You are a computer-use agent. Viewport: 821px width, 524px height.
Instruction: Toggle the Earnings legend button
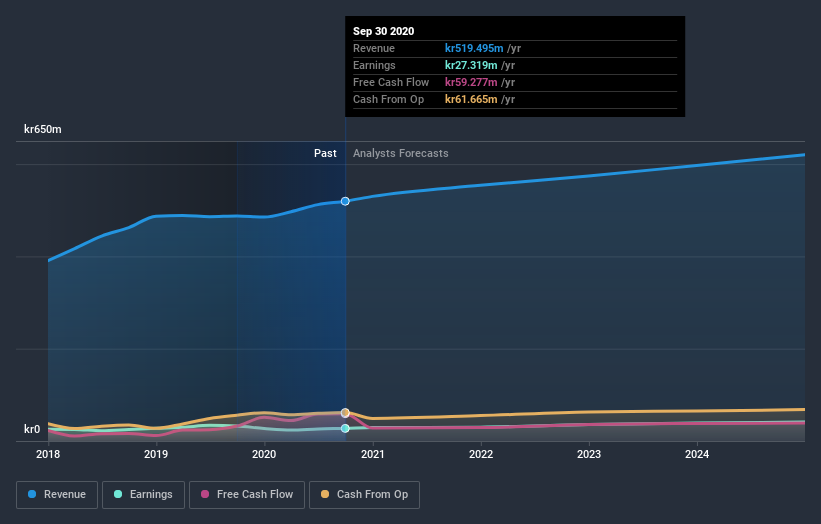[143, 495]
